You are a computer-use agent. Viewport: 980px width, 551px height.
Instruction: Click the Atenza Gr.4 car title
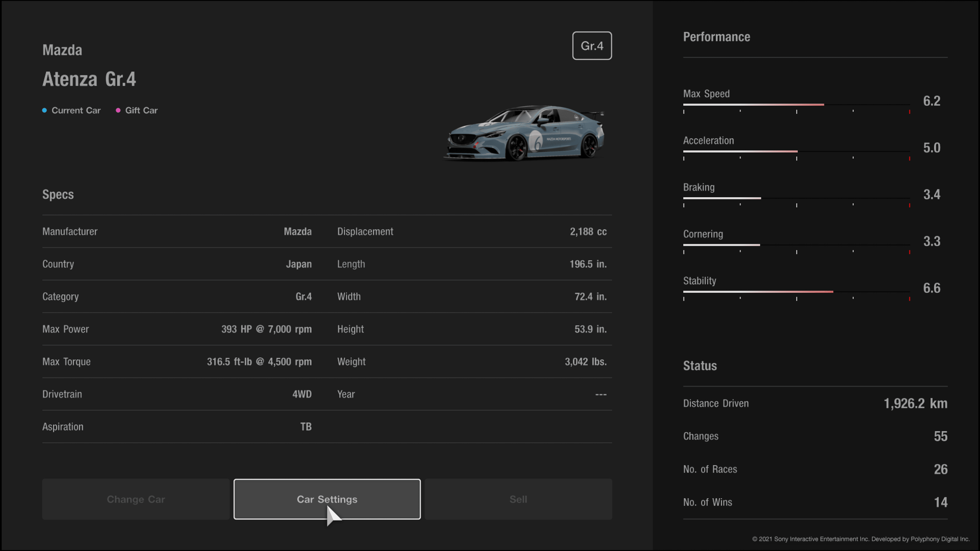click(89, 79)
